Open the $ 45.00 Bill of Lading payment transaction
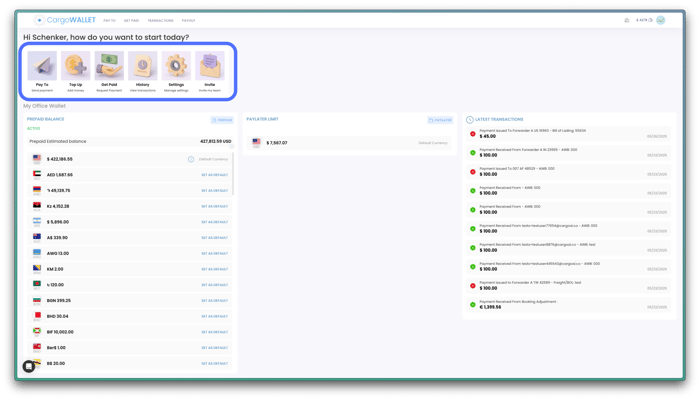Viewport: 700px width, 400px height. point(568,134)
